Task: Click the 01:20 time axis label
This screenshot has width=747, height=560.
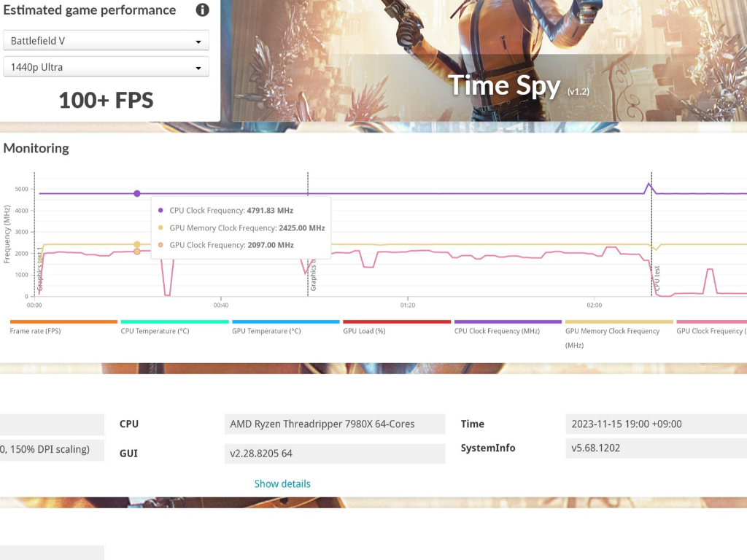Action: coord(407,306)
